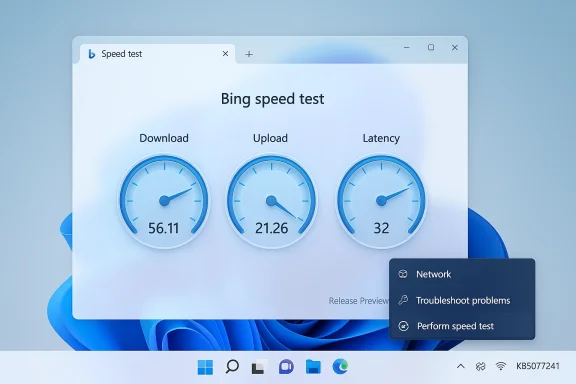576x384 pixels.
Task: Click the Bing logo on Speed test tab
Action: (x=91, y=54)
